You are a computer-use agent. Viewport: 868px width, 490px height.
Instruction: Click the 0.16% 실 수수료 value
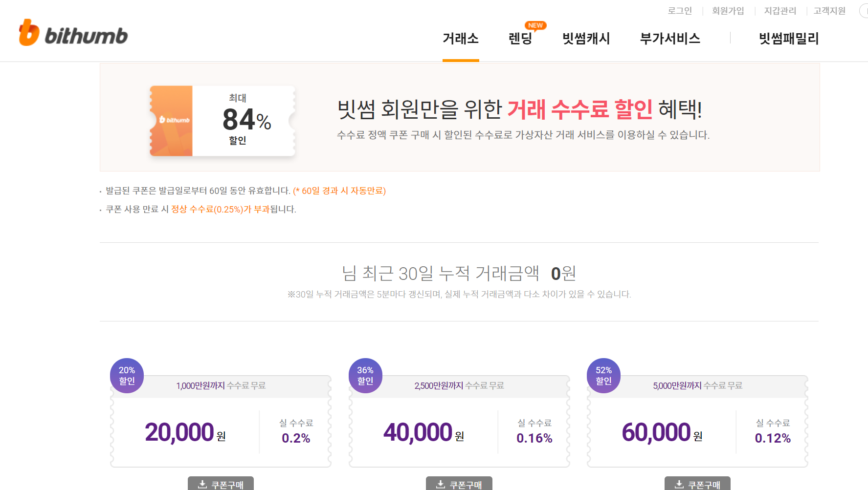534,438
